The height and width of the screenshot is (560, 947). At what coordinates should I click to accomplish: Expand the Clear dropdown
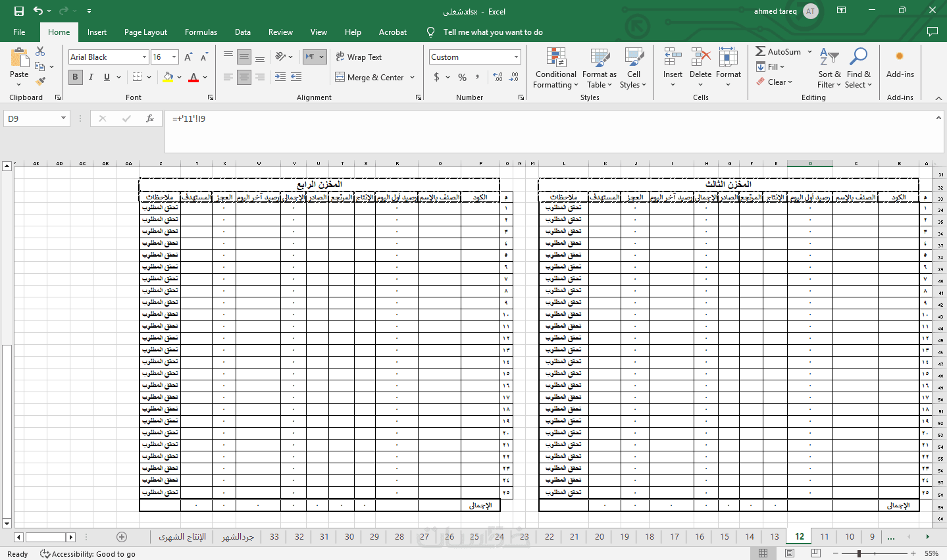tap(790, 82)
